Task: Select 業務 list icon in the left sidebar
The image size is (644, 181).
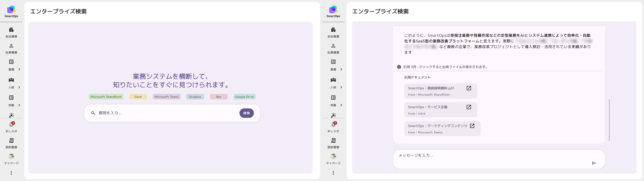Action: point(11,62)
